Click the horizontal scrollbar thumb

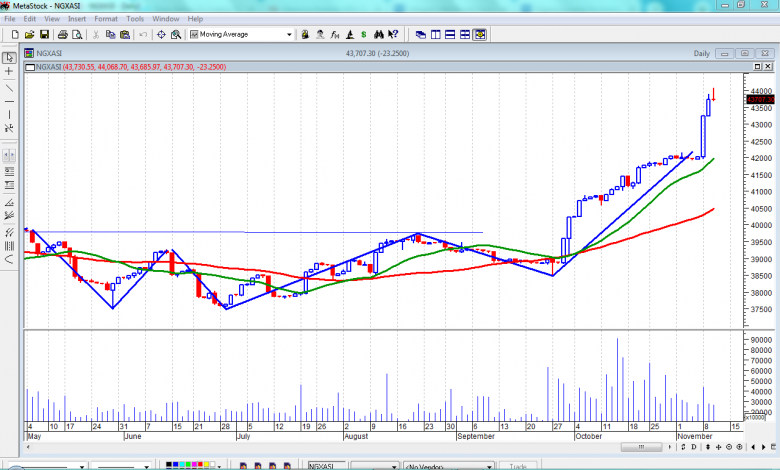[641, 447]
